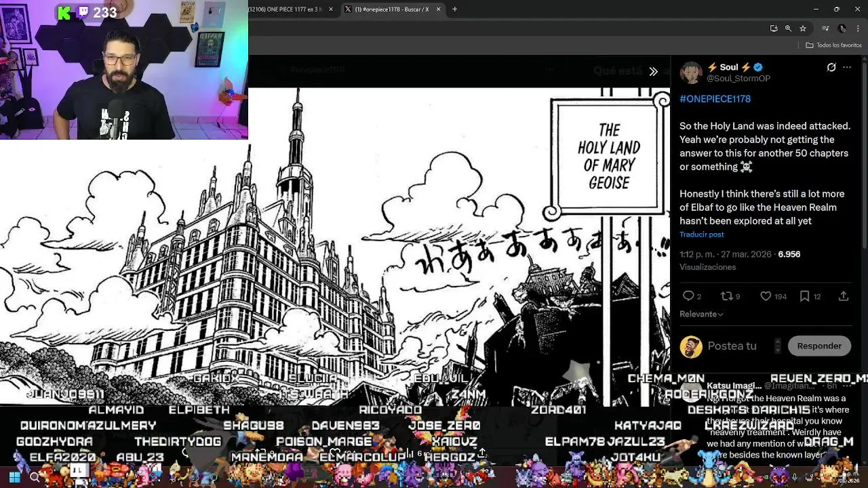Open the #ONEPIECE1178 hashtag link

(x=715, y=99)
